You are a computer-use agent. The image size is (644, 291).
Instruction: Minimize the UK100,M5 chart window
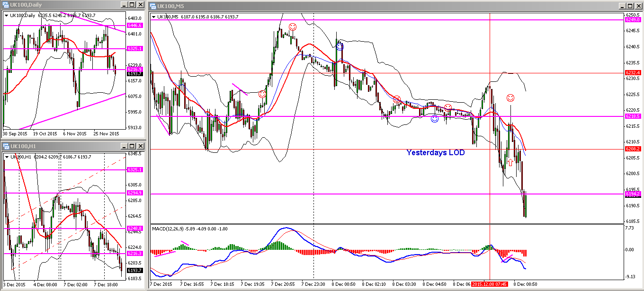point(622,5)
